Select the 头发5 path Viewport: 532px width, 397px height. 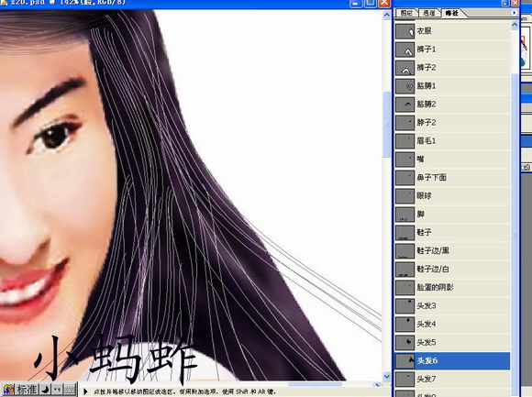pos(452,342)
